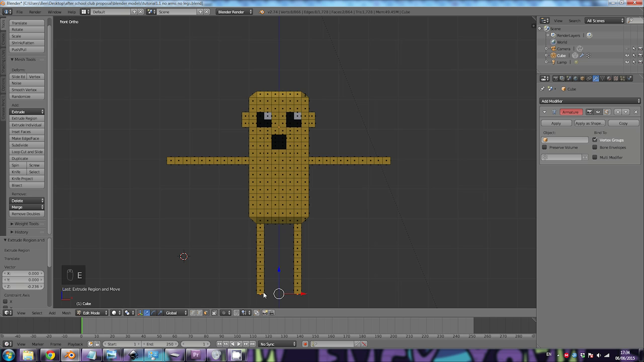The image size is (644, 362).
Task: Click the End frame field
Action: [x=159, y=344]
